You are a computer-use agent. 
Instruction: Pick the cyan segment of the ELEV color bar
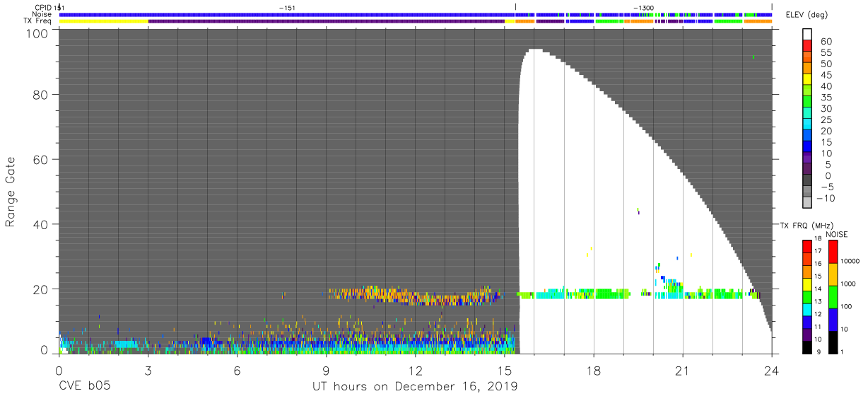[808, 124]
